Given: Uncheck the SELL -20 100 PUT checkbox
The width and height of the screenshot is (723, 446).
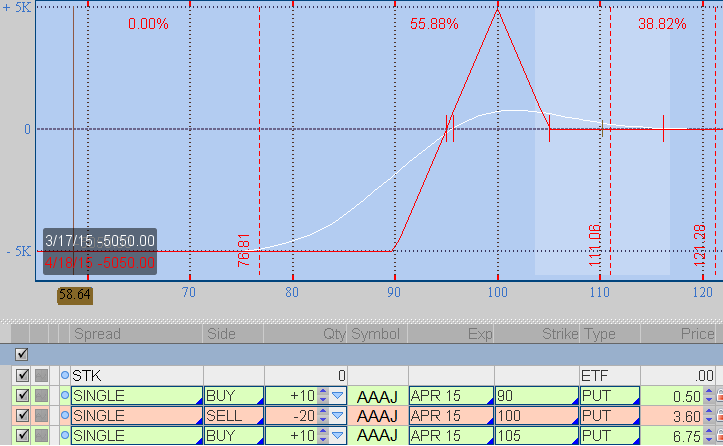Looking at the screenshot, I should (22, 415).
